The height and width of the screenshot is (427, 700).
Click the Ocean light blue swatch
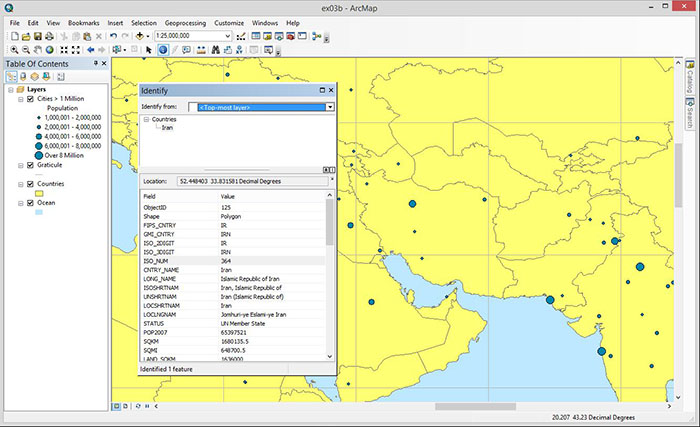[39, 212]
